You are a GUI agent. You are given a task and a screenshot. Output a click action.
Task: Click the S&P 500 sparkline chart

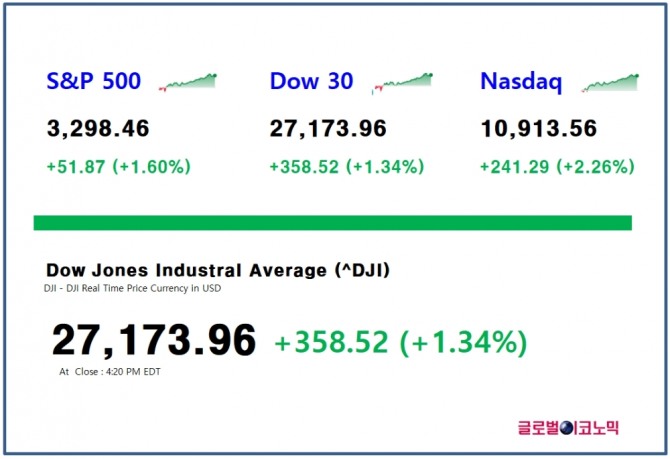point(188,81)
